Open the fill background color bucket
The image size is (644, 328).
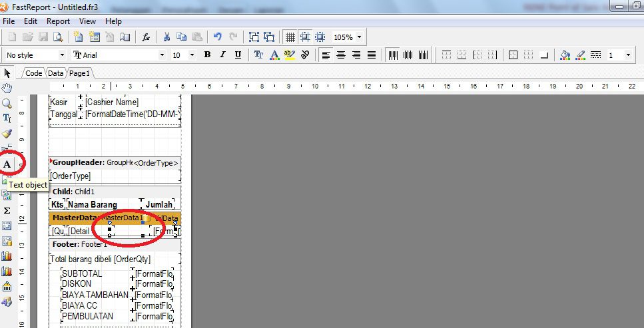(x=565, y=55)
